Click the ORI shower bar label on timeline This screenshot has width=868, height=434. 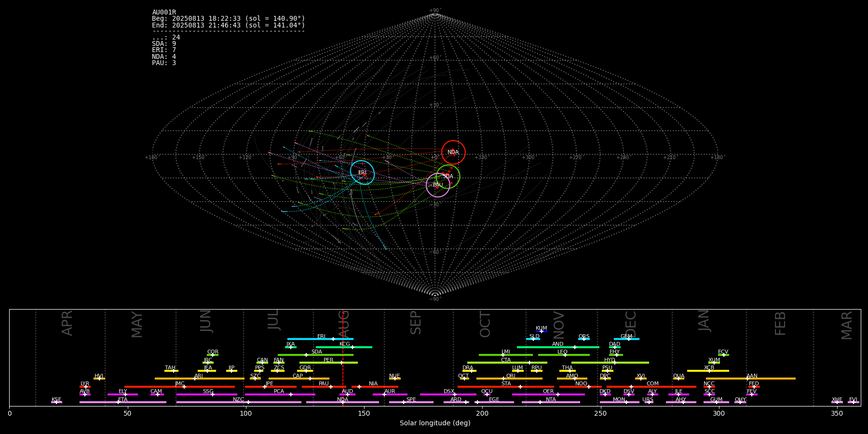click(511, 376)
